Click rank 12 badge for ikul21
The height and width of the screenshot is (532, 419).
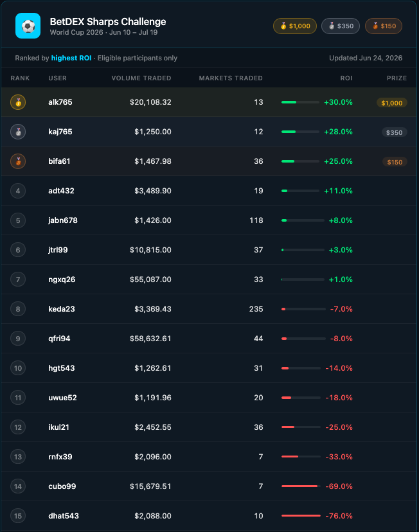pos(18,427)
